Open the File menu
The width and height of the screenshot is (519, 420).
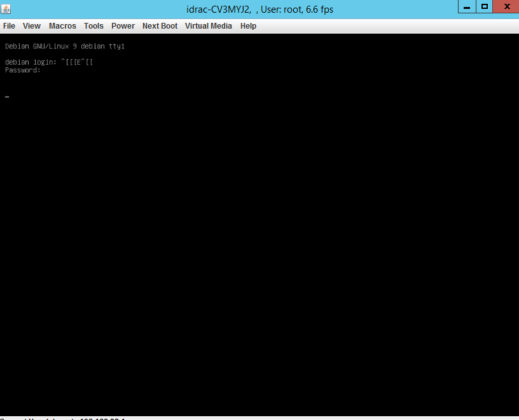9,26
